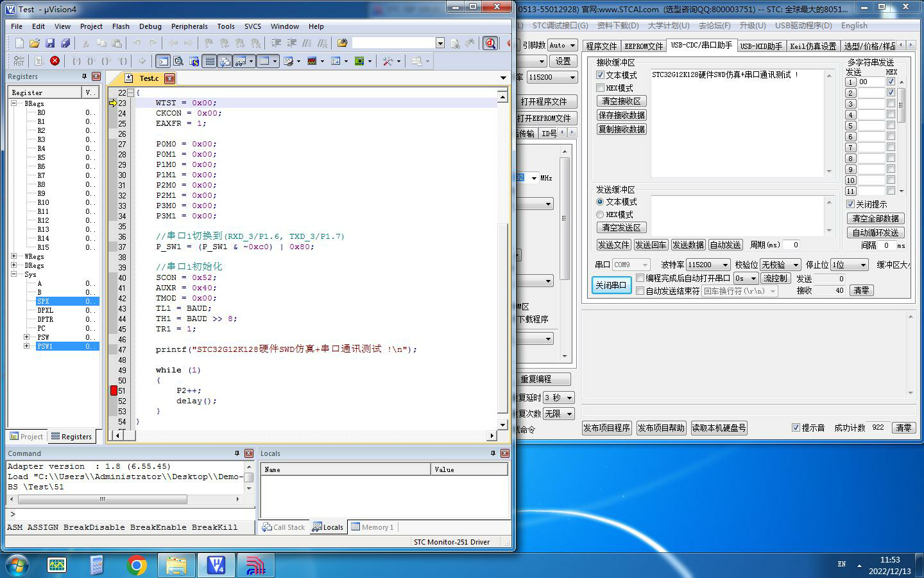Click the Find in Files icon
The width and height of the screenshot is (924, 578).
(x=342, y=43)
